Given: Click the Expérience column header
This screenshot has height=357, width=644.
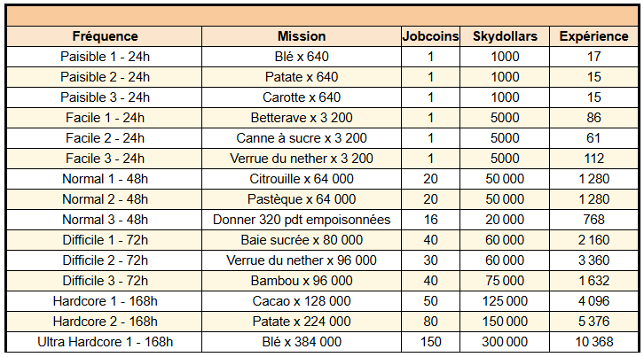Looking at the screenshot, I should 594,36.
